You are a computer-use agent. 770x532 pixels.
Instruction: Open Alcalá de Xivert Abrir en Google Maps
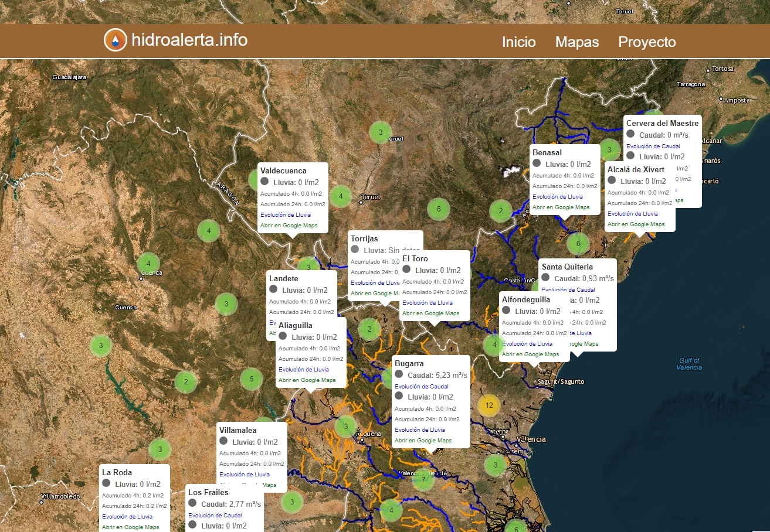coord(636,224)
